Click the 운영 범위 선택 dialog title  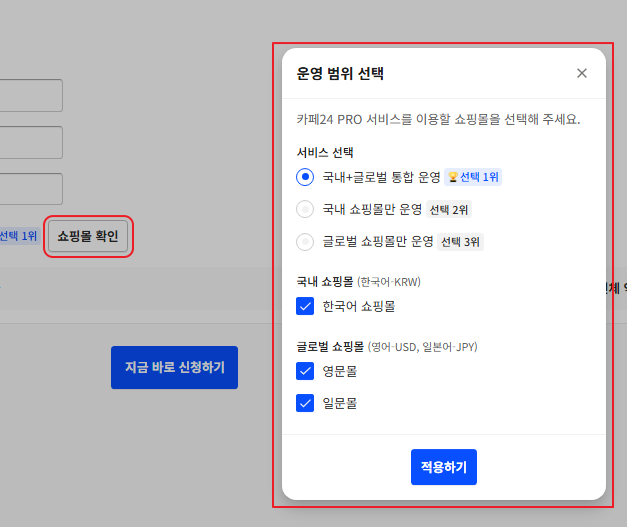point(340,73)
